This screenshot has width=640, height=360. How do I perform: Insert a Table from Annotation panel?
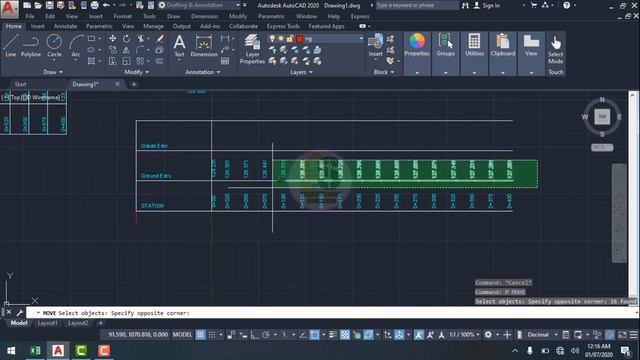225,61
